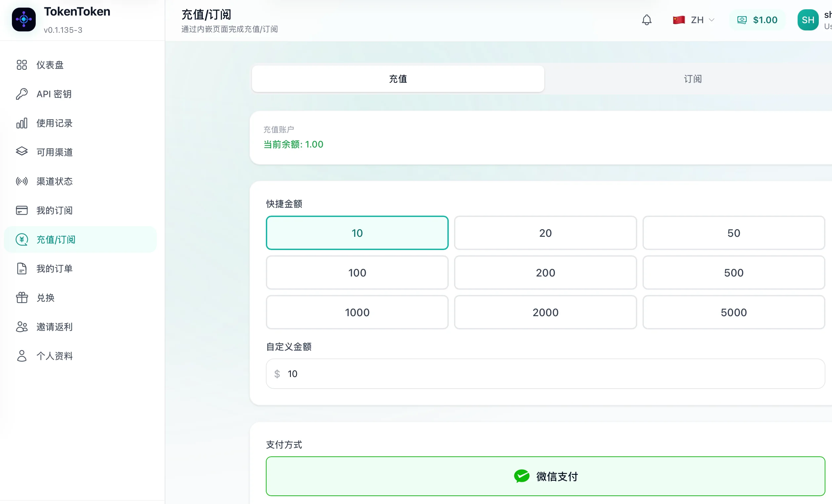This screenshot has height=504, width=832.
Task: Click the dollar sign in amount field
Action: pos(277,374)
